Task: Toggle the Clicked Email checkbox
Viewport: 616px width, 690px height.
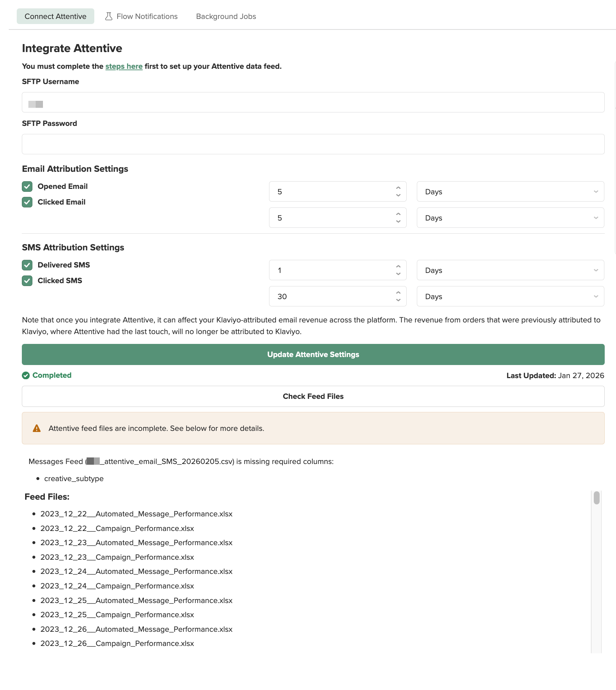Action: 27,202
